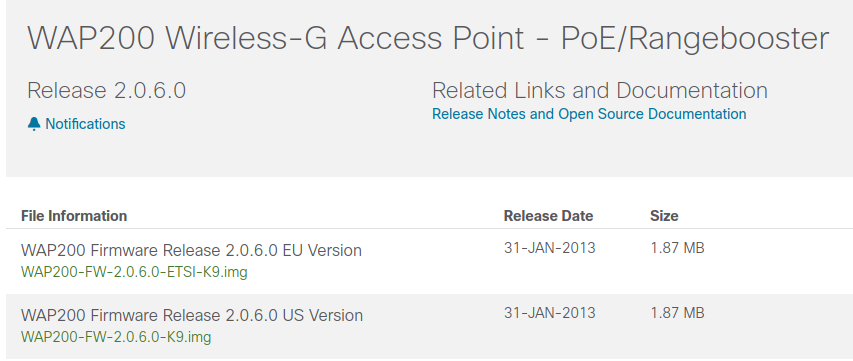Screen dimensions: 853x361
Task: Click the WAP200 Wireless-G Access Point page title
Action: (428, 39)
